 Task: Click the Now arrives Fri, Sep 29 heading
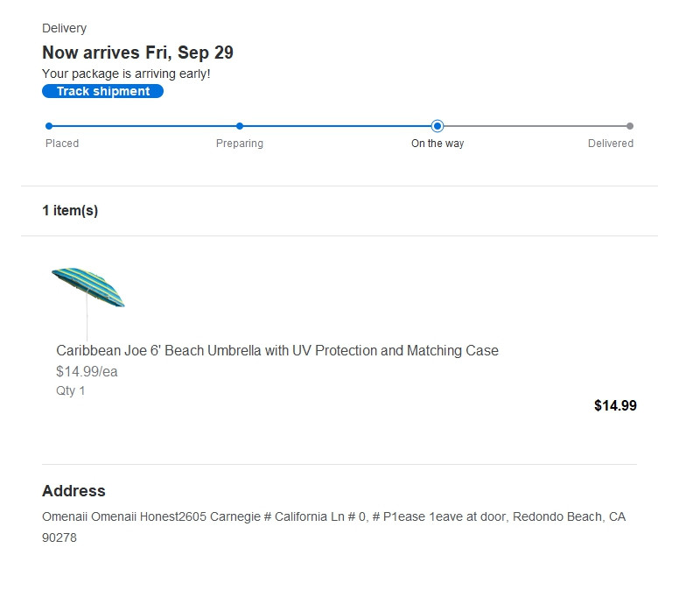point(137,53)
